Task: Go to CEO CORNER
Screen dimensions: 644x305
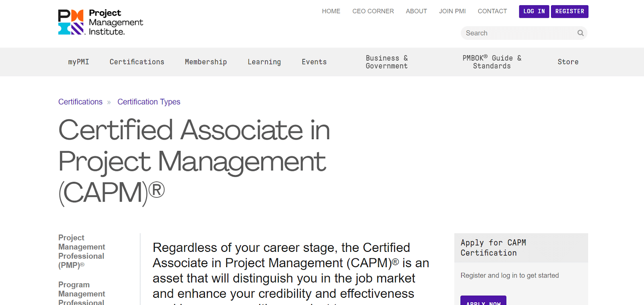Action: (x=373, y=11)
